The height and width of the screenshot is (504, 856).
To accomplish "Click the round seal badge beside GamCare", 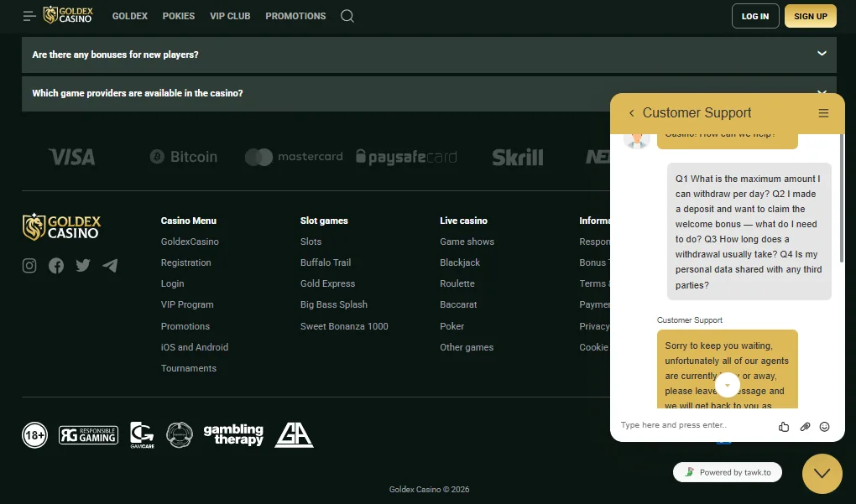I will coord(180,435).
